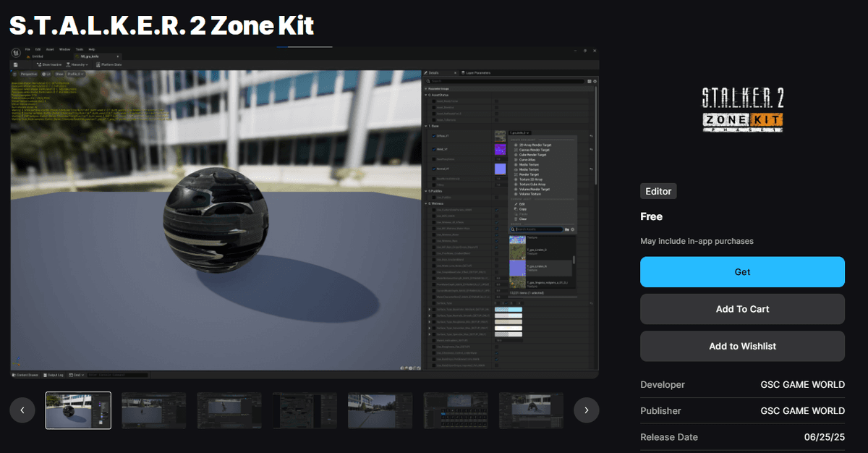Click the Save icon in the editor toolbar
The width and height of the screenshot is (868, 453).
point(17,64)
